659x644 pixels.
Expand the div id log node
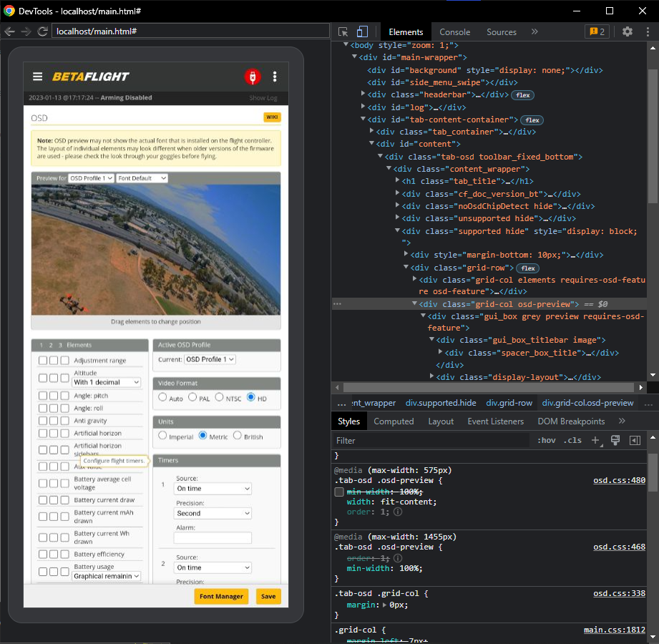click(x=363, y=107)
